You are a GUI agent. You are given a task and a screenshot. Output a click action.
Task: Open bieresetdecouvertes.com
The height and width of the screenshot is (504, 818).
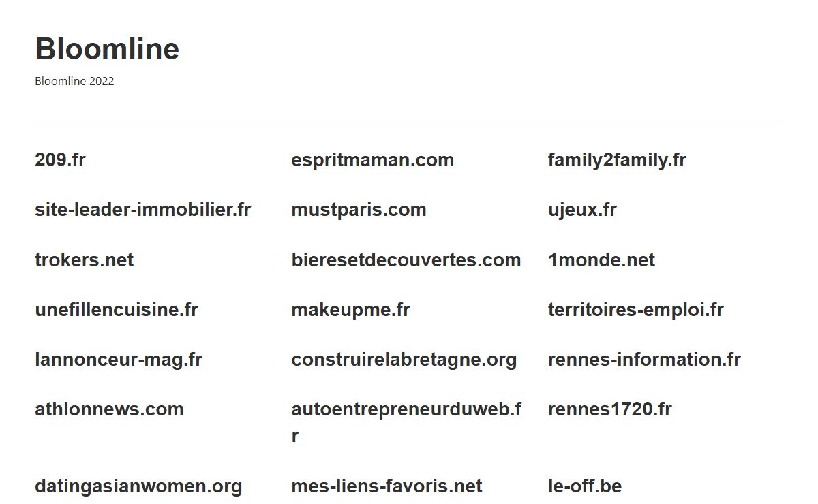pos(406,259)
